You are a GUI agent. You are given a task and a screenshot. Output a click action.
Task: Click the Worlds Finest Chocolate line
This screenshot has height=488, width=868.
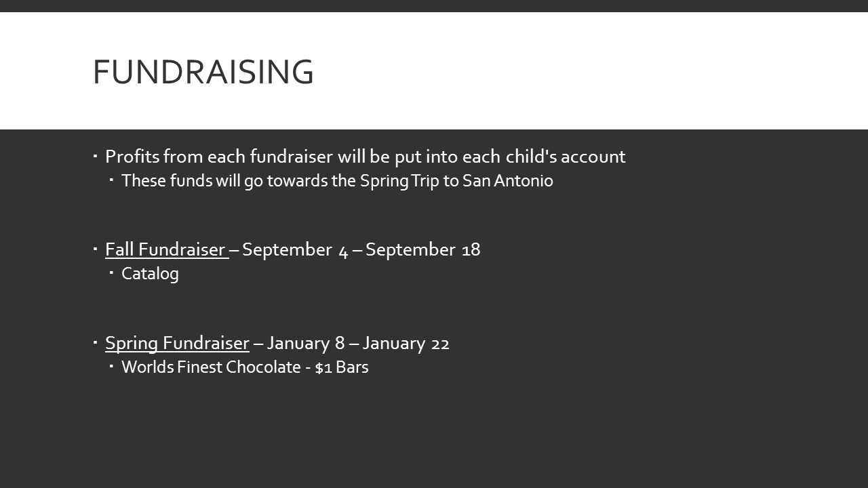click(245, 367)
